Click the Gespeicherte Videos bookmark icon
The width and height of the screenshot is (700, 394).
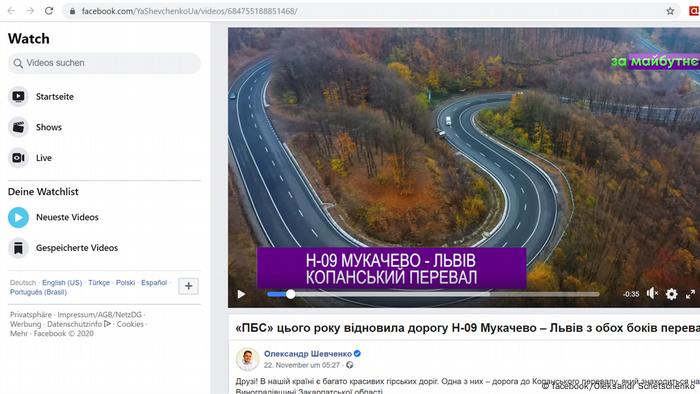click(x=18, y=248)
